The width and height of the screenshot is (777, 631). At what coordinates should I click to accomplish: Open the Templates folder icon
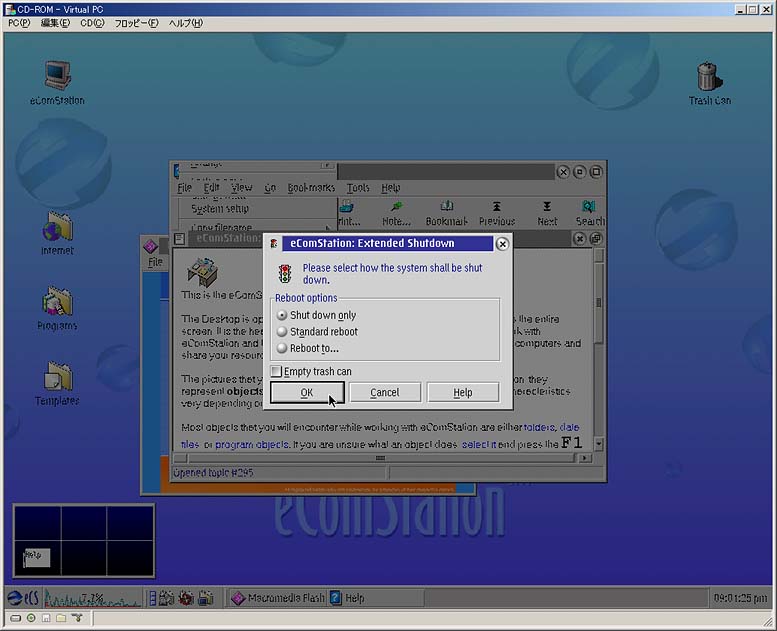(x=57, y=383)
